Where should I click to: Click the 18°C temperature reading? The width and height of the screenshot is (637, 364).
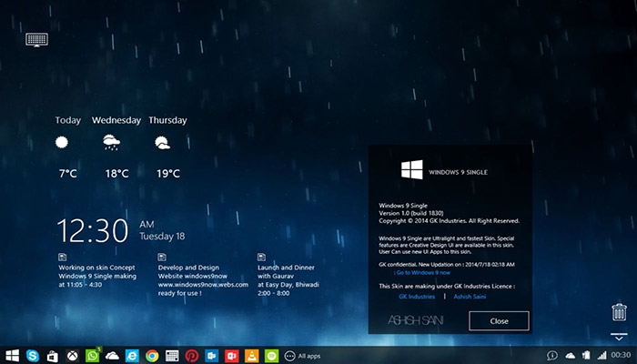[x=117, y=174]
